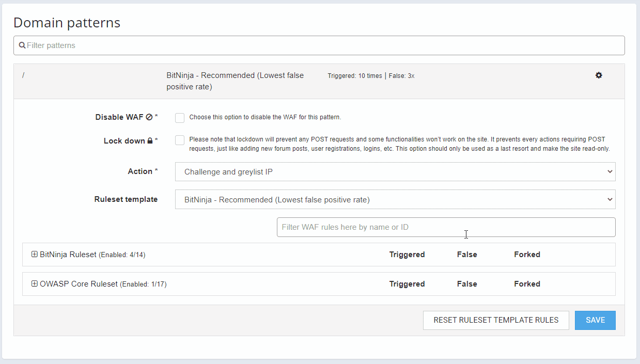640x364 pixels.
Task: Click False column in OWASP Core Ruleset row
Action: pos(467,284)
